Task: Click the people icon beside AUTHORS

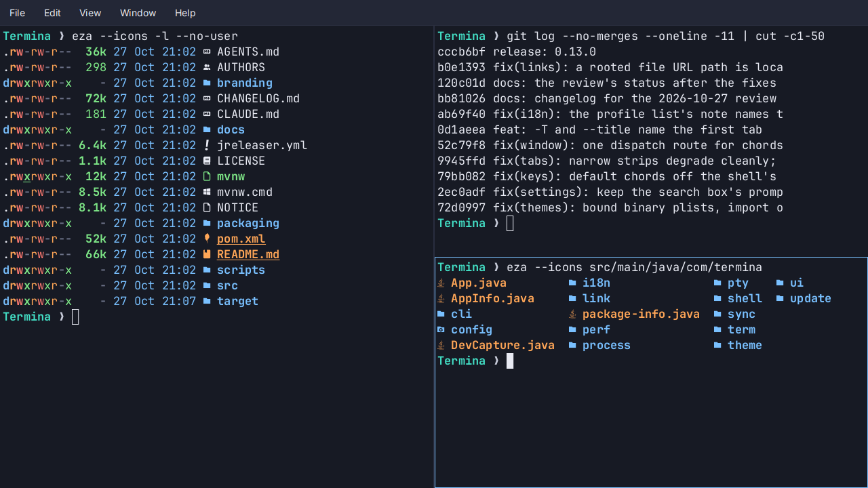Action: (x=207, y=67)
